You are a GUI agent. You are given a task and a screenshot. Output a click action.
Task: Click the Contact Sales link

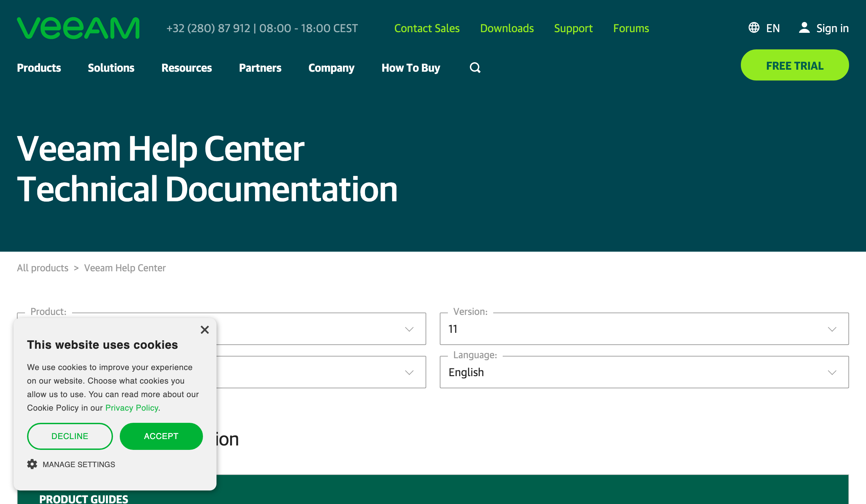(x=427, y=28)
